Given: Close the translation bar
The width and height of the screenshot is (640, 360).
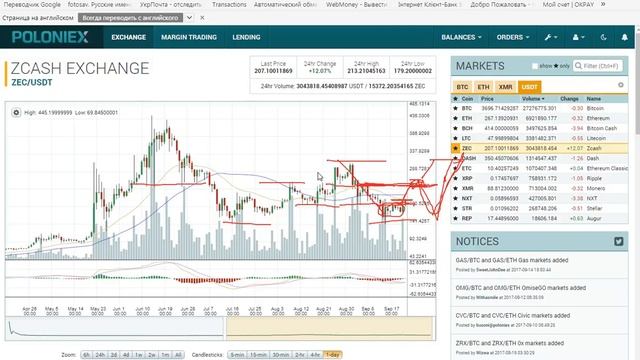Looking at the screenshot, I should click(x=202, y=18).
